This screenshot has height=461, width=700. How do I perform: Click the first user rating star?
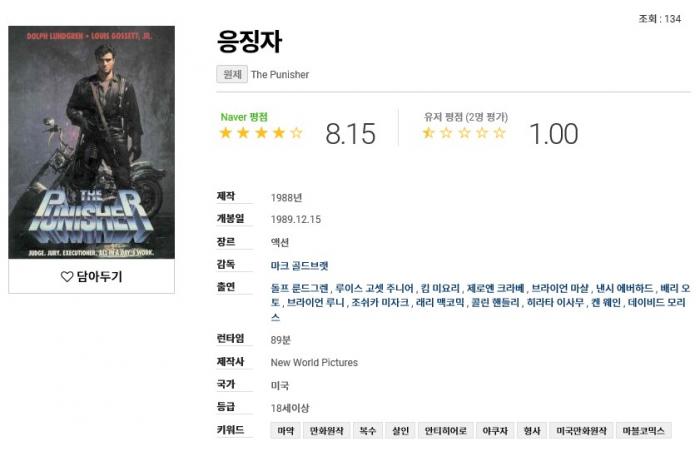coord(428,133)
